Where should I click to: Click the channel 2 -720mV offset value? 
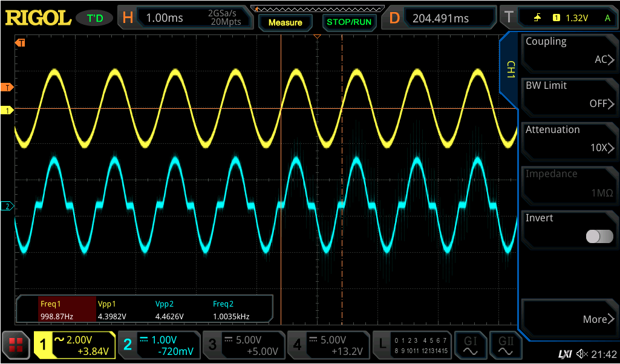point(176,351)
